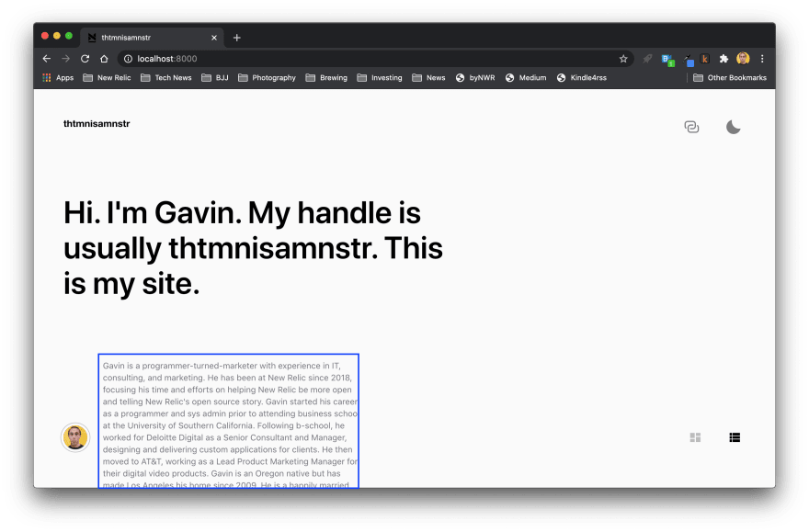Select the thtmnisamnstr browser tab
Image resolution: width=809 pixels, height=532 pixels.
pyautogui.click(x=147, y=38)
